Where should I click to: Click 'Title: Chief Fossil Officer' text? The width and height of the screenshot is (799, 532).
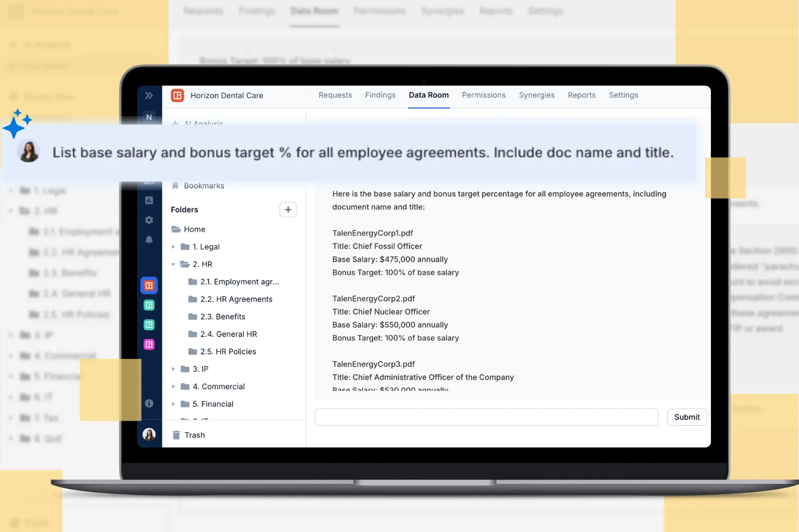(377, 246)
